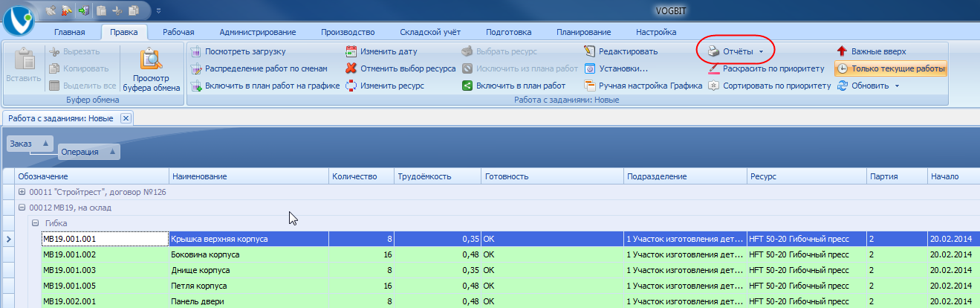Viewport: 980px width, 308px height.
Task: Click the copy icon in the quick-access bar
Action: 134,11
